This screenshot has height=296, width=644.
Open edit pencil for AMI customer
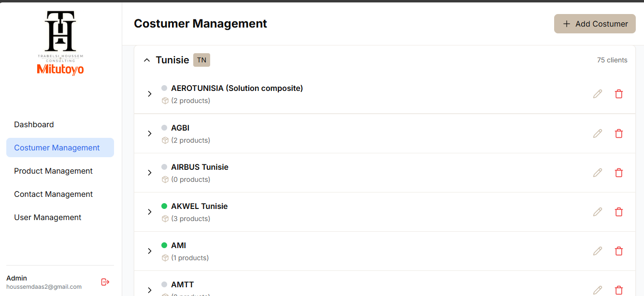(598, 251)
